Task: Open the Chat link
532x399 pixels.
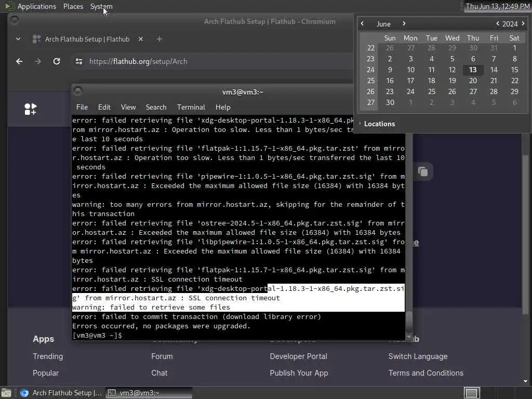Action: click(x=159, y=373)
